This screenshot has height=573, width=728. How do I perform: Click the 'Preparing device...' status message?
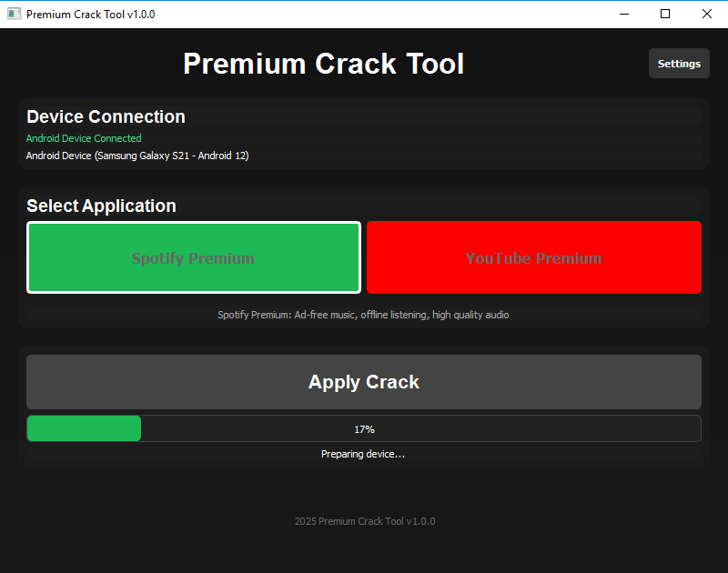[x=363, y=454]
